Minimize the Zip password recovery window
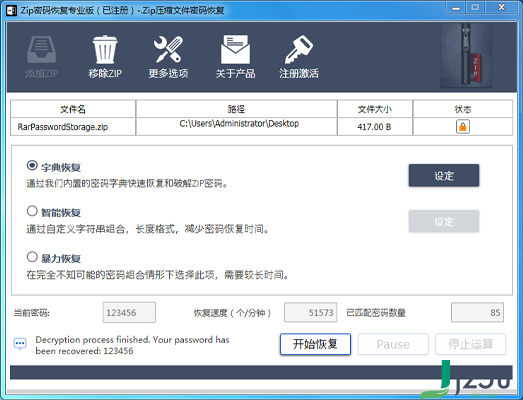The height and width of the screenshot is (400, 523). pos(456,8)
